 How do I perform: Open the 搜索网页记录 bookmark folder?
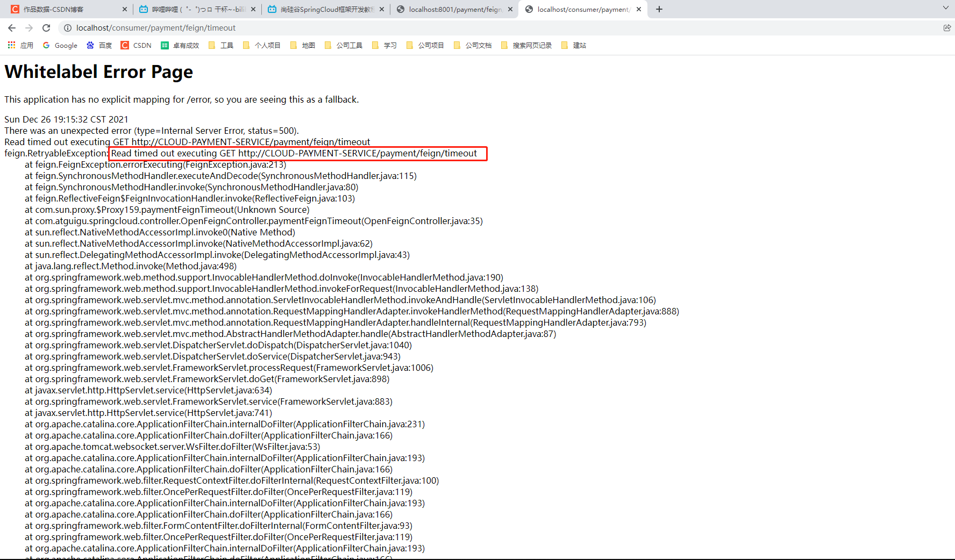[x=526, y=45]
